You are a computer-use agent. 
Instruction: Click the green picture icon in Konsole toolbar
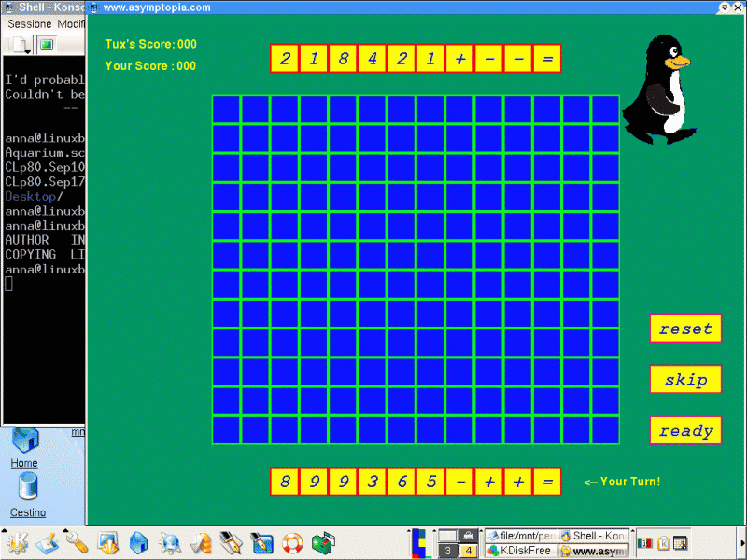[47, 45]
